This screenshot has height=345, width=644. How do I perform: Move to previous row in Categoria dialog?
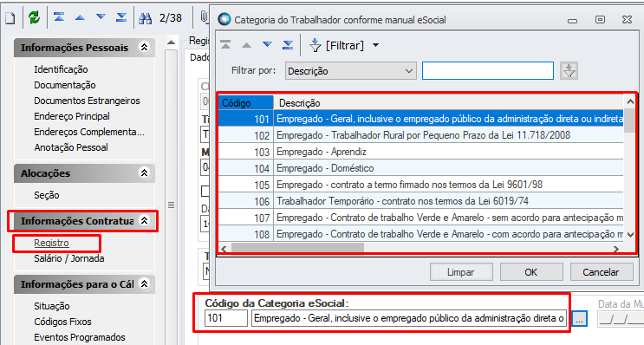coord(246,45)
